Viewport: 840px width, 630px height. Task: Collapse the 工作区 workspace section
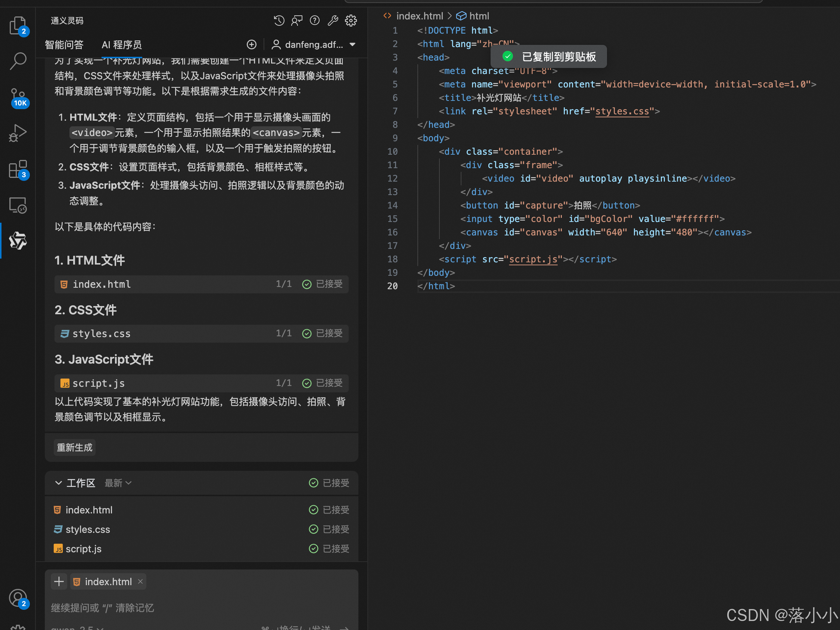(x=59, y=483)
